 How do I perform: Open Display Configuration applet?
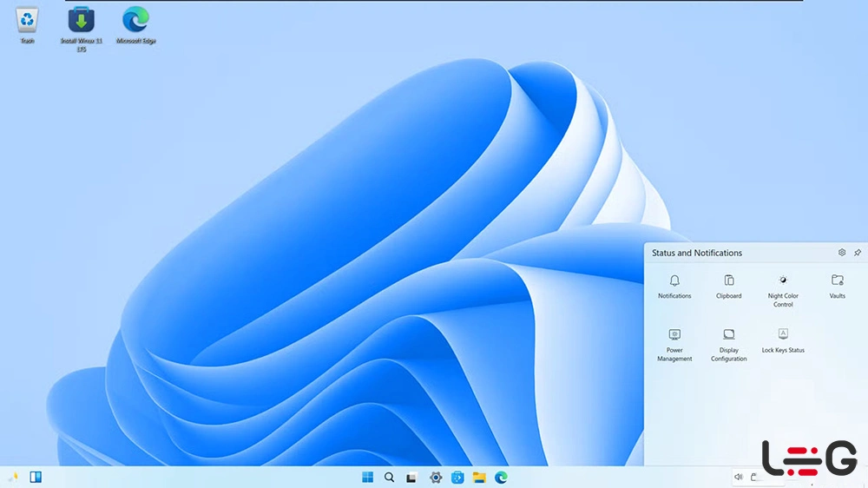pos(728,335)
